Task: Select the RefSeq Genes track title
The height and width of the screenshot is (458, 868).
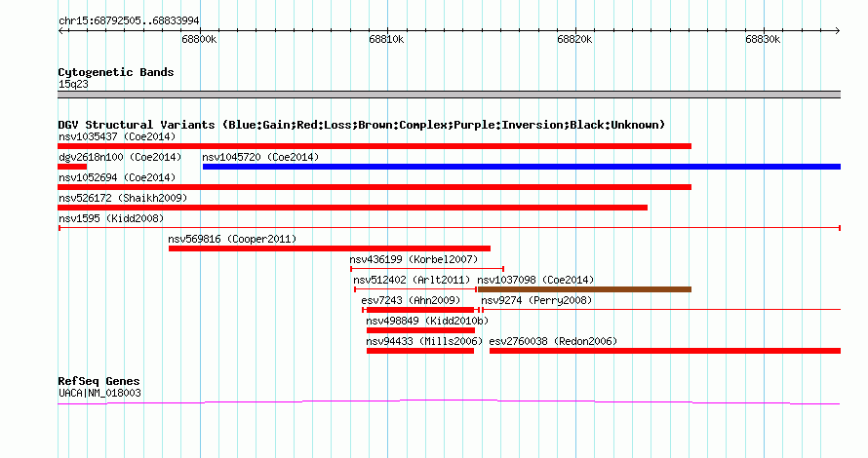Action: (x=99, y=381)
